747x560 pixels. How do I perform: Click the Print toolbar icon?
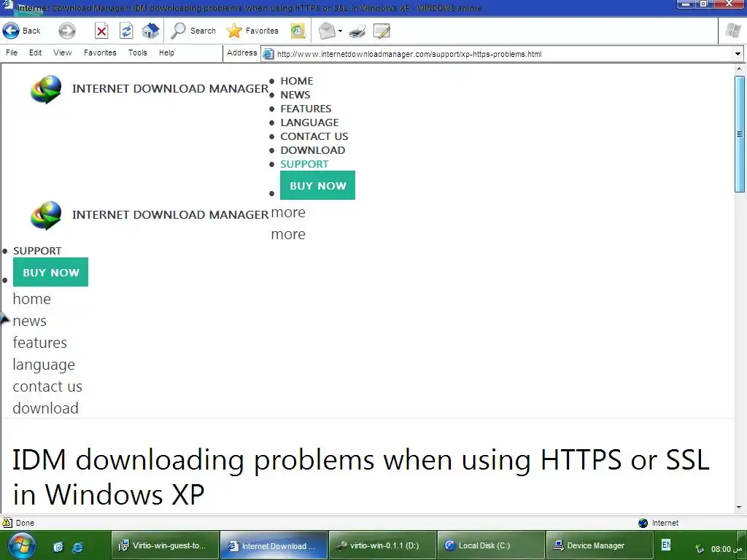[x=357, y=31]
